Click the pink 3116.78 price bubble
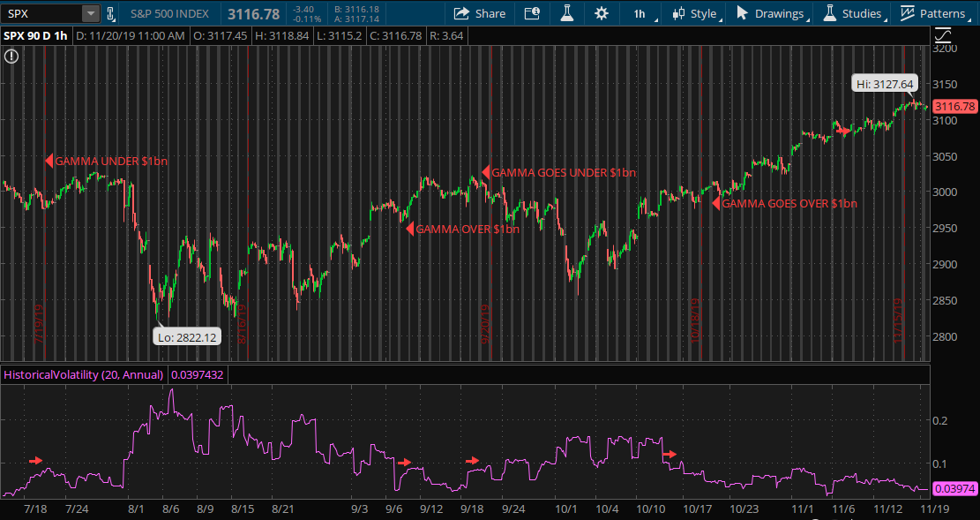The width and height of the screenshot is (980, 520). click(956, 106)
